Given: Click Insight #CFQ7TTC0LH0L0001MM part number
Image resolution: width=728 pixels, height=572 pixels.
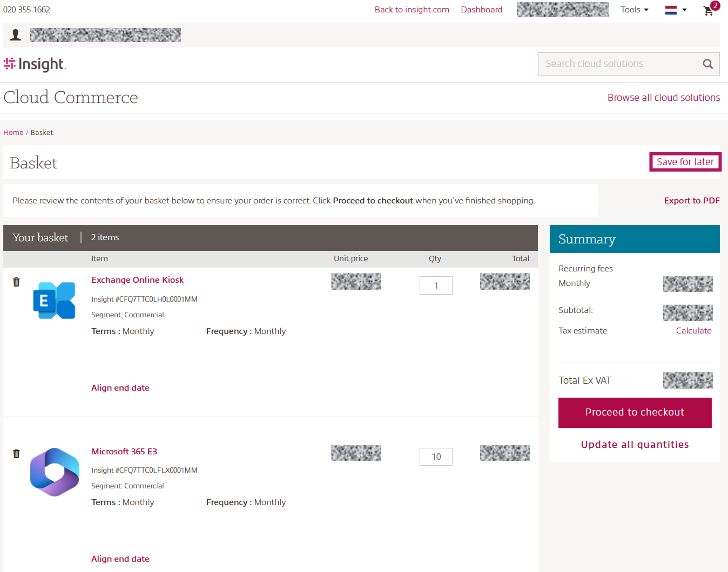Looking at the screenshot, I should pos(144,299).
